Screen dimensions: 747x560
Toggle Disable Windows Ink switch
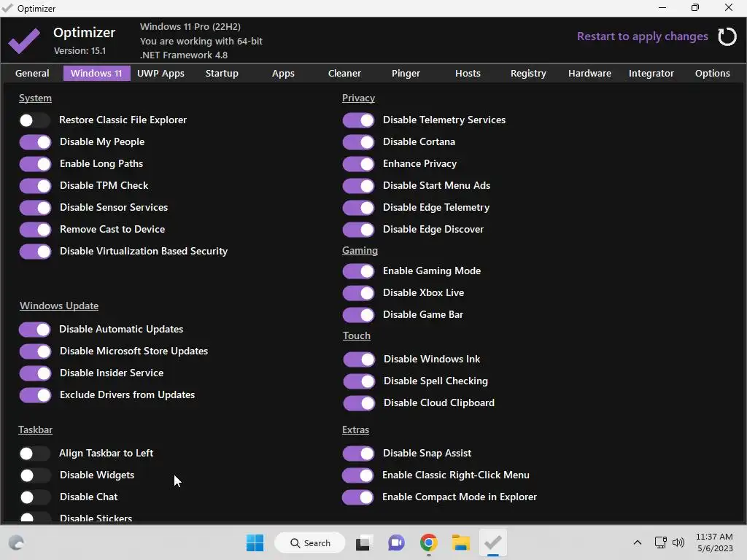(359, 359)
